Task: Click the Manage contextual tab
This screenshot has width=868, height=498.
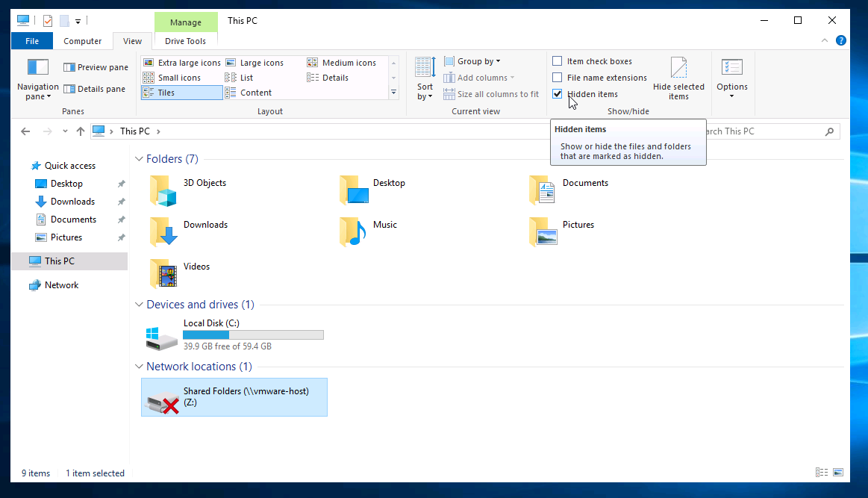Action: (x=185, y=22)
